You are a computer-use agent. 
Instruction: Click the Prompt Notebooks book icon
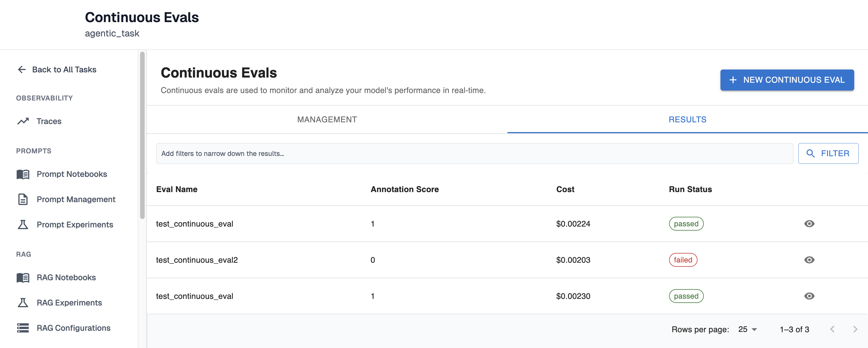point(23,174)
